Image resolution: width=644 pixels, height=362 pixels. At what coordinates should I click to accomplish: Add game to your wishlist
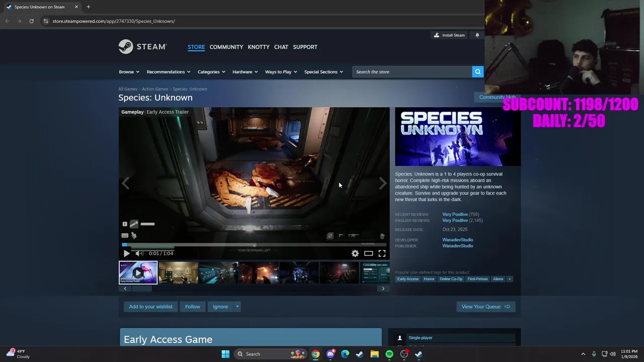[150, 307]
